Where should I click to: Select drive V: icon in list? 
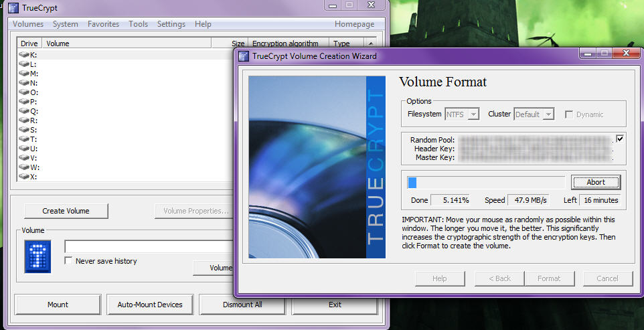coord(24,157)
